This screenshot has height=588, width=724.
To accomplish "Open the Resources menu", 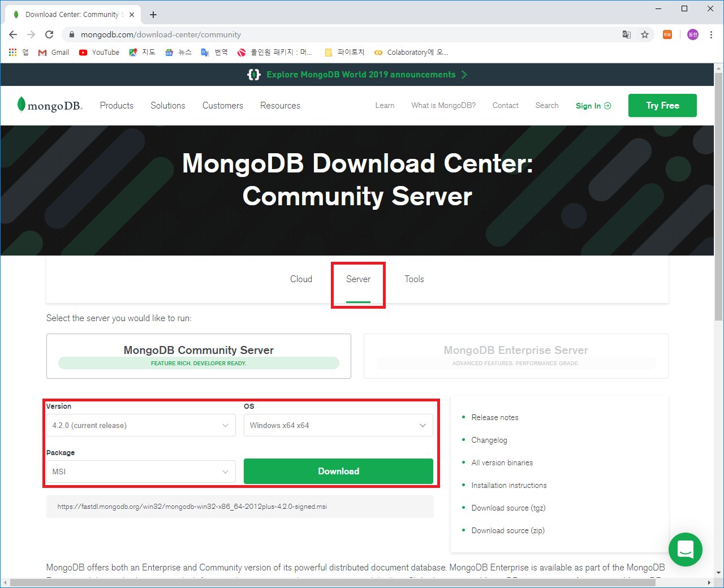I will pyautogui.click(x=280, y=105).
